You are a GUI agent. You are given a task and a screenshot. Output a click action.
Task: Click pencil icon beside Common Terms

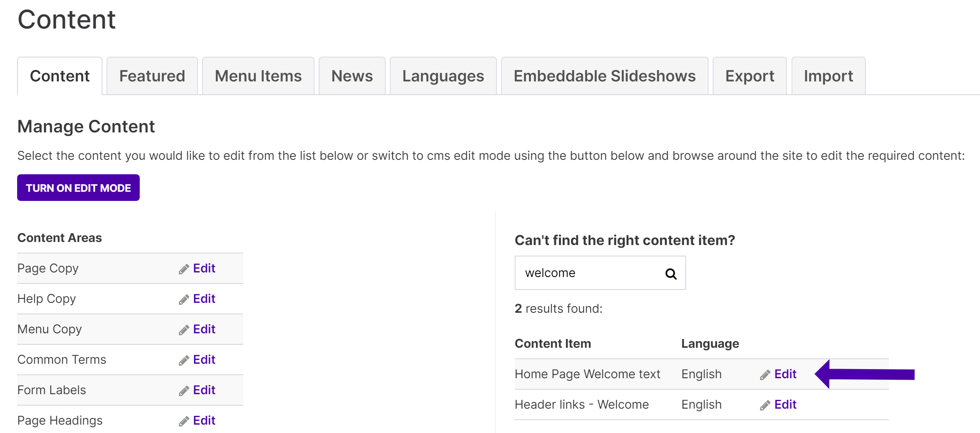(184, 360)
